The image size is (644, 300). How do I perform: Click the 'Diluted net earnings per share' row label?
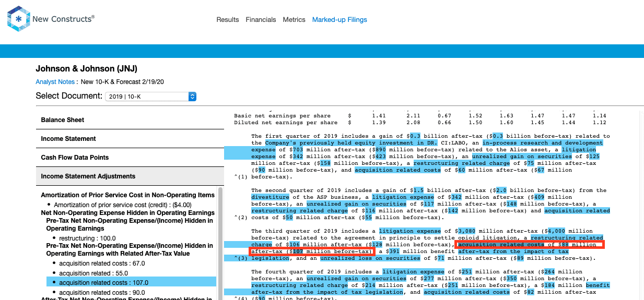(286, 123)
